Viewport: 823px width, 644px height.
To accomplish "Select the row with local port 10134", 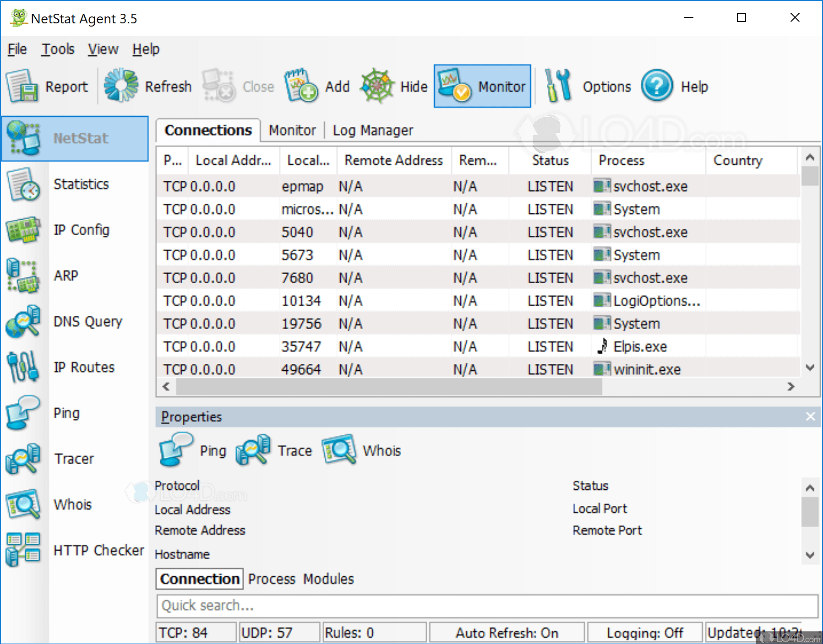I will click(x=478, y=301).
